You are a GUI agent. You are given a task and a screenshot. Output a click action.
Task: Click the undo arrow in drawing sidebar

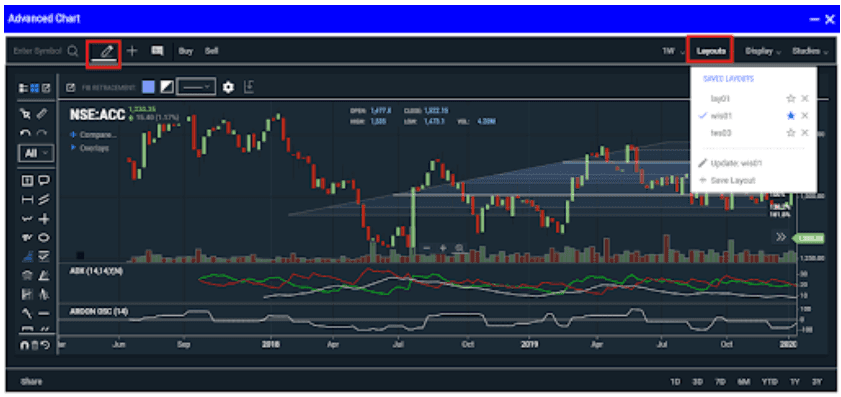[25, 133]
